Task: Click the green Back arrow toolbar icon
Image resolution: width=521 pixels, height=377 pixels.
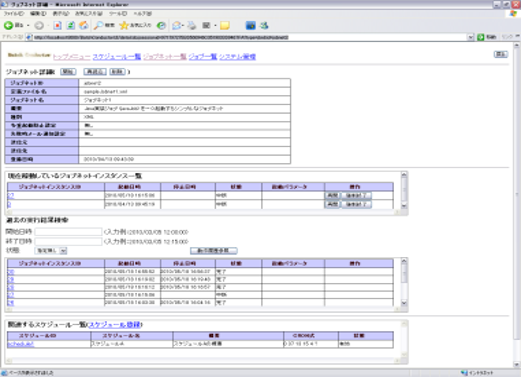Action: [8, 25]
